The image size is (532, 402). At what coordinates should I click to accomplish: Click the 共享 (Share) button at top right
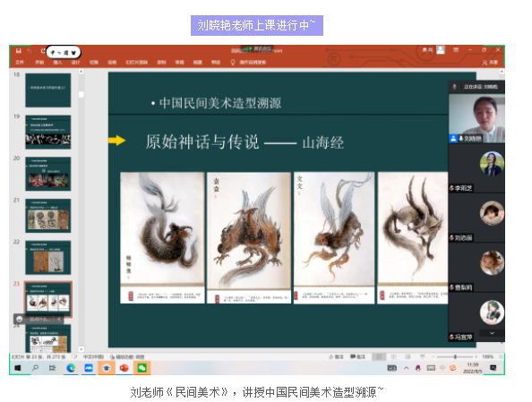pos(490,63)
